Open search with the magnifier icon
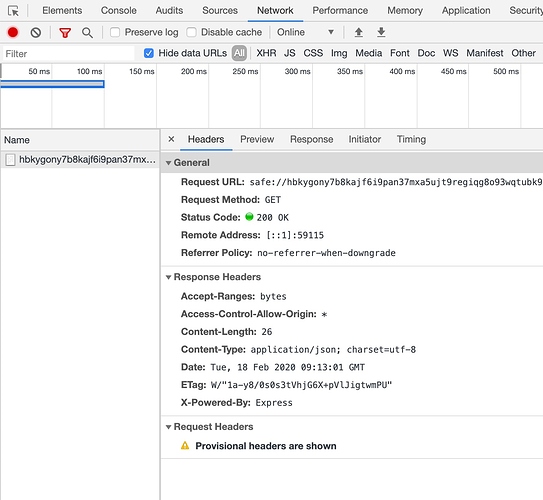 click(87, 33)
